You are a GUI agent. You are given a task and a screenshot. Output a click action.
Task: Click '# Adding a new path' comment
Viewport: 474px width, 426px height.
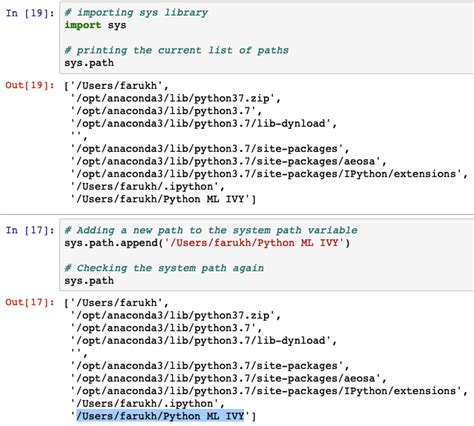tap(211, 230)
